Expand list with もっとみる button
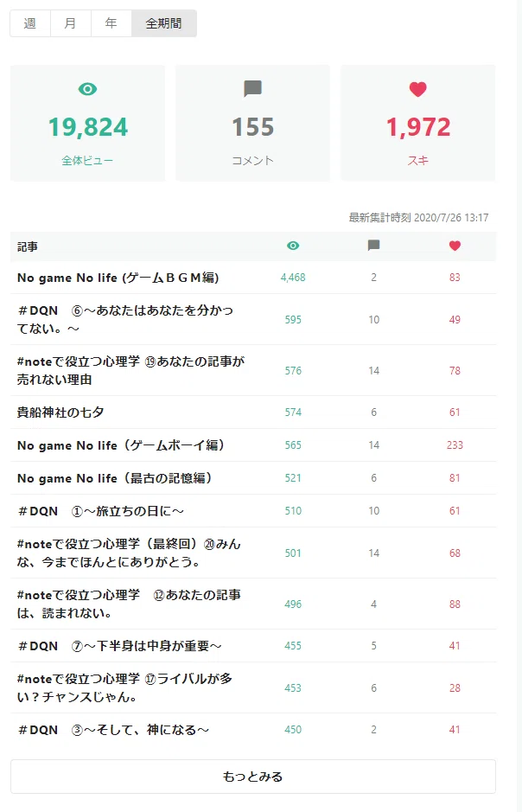522x812 pixels. coord(253,777)
